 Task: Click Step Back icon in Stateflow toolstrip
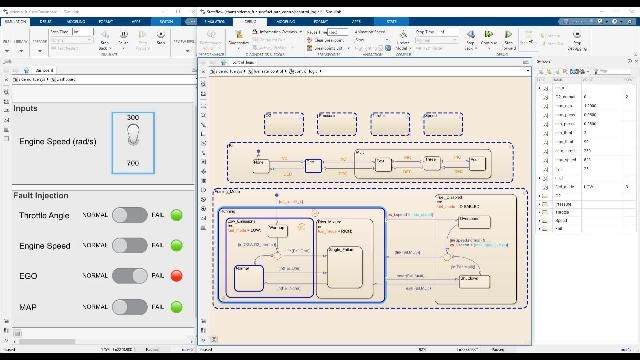(x=471, y=35)
